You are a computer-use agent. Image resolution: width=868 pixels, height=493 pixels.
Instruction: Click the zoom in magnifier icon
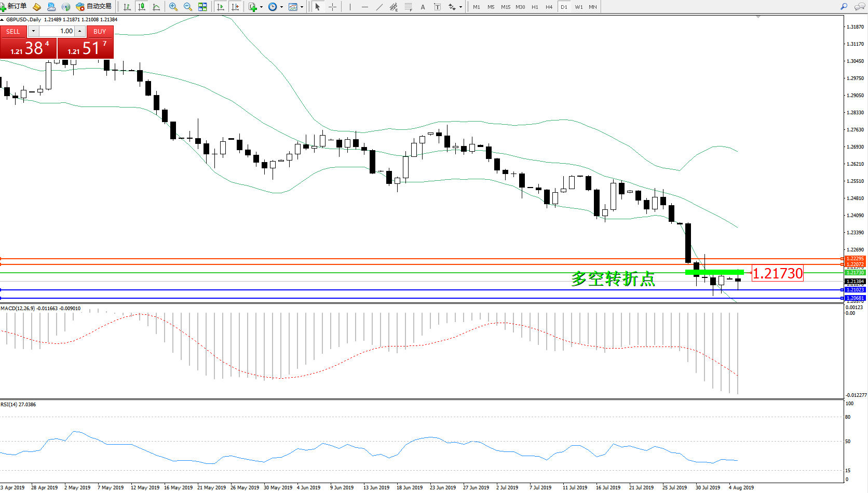click(173, 7)
